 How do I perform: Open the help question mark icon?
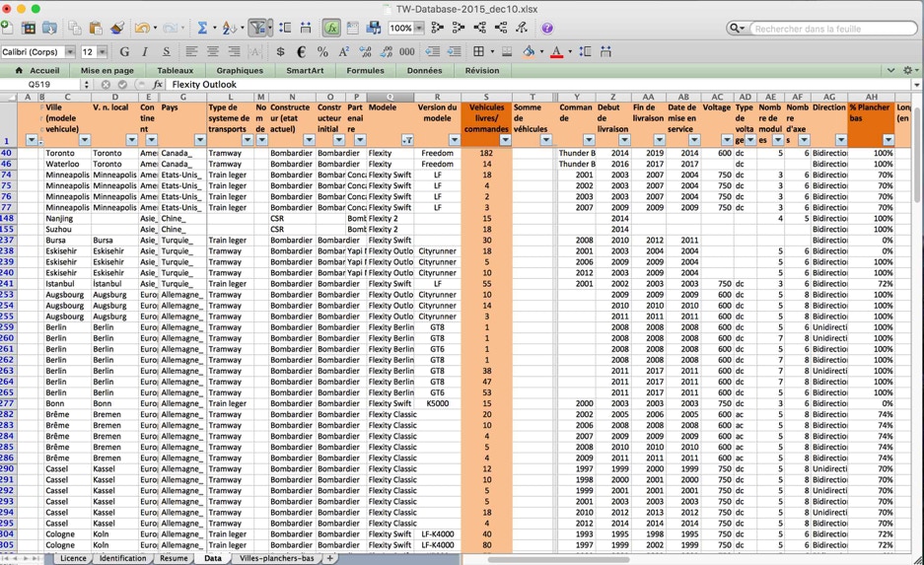point(547,28)
